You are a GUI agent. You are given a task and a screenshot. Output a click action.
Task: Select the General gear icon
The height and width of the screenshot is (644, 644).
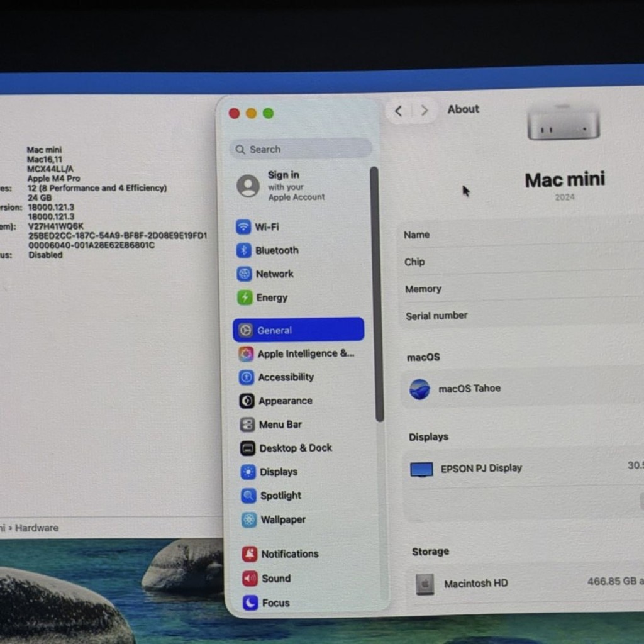pos(245,330)
